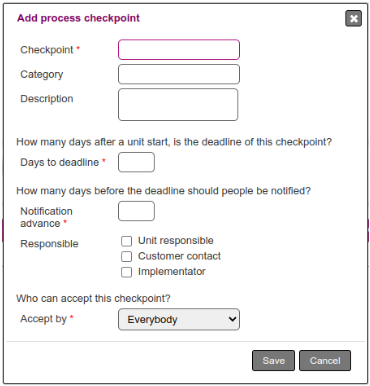
Task: Close the Add process checkpoint dialog
Action: click(x=353, y=18)
